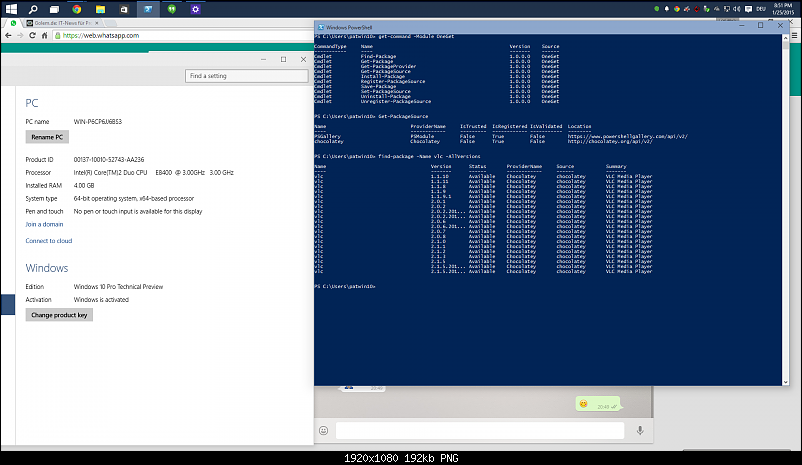The image size is (802, 465).
Task: Open the Action Center tray icon
Action: click(x=748, y=9)
